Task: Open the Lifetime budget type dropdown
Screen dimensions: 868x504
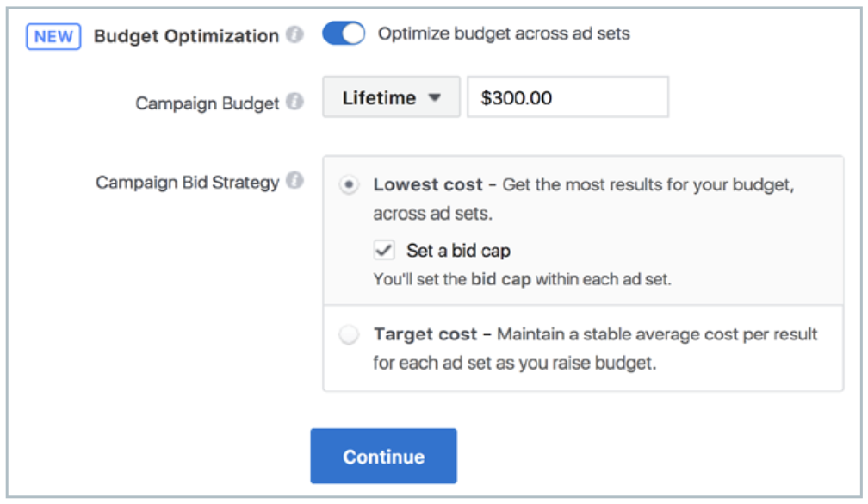Action: click(x=391, y=98)
